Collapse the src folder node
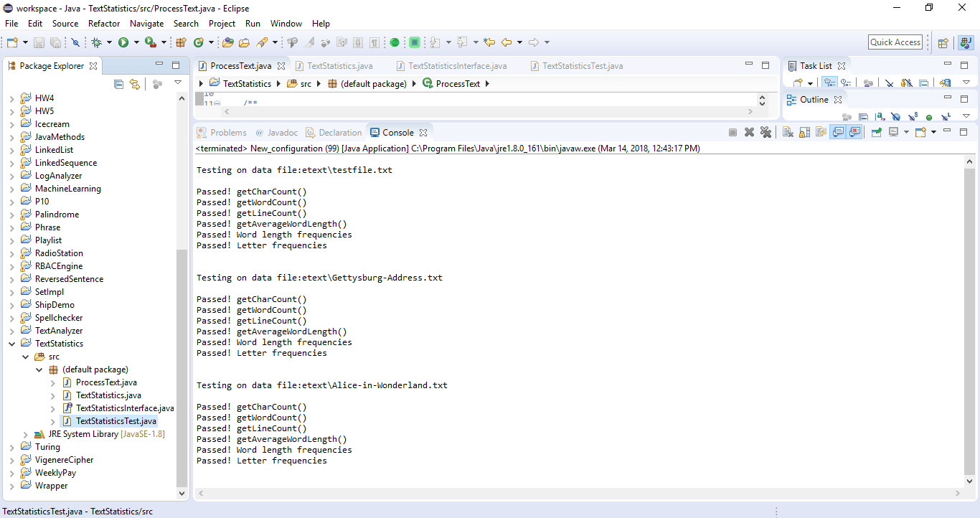Screen dimensions: 980x518 [x=25, y=357]
